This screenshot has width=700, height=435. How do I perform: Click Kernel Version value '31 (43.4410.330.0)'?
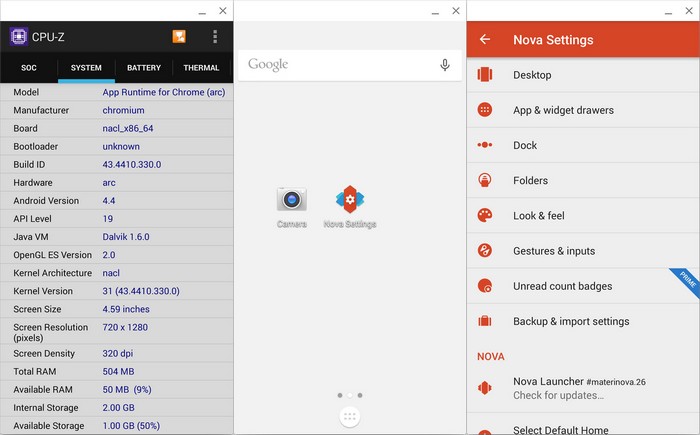[x=141, y=291]
